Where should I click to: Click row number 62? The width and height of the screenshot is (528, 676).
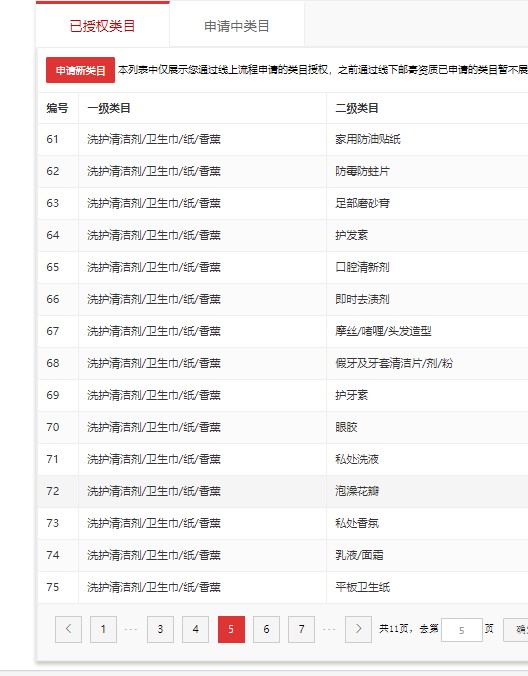pyautogui.click(x=53, y=171)
